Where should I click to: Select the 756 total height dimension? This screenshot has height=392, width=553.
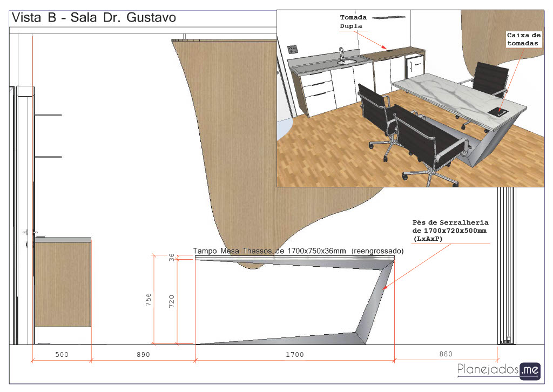pos(149,300)
